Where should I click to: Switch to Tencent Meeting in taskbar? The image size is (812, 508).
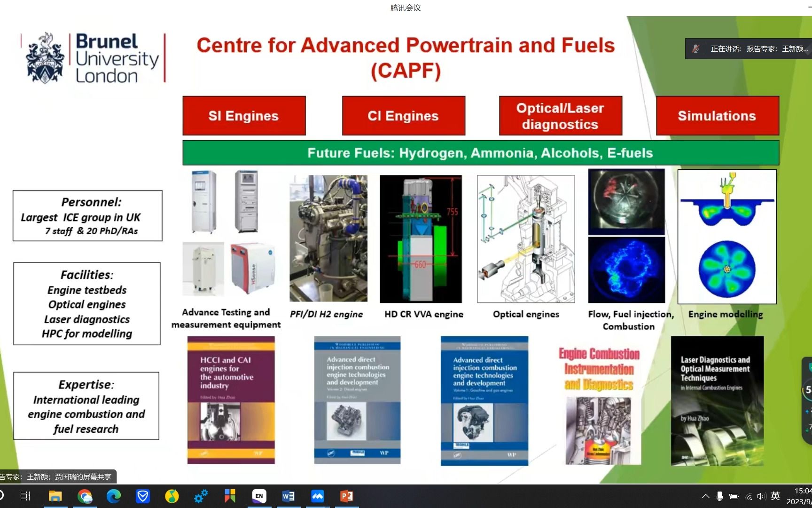pos(317,496)
